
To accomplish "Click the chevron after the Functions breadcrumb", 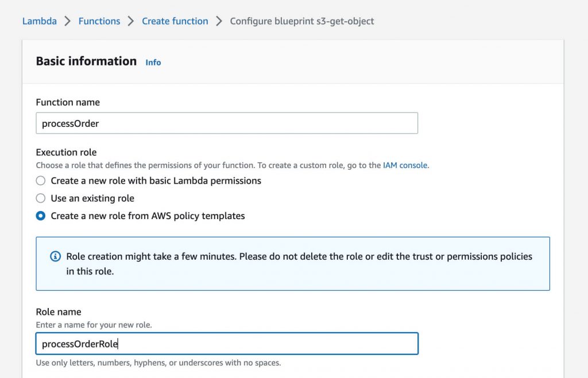I will 131,21.
